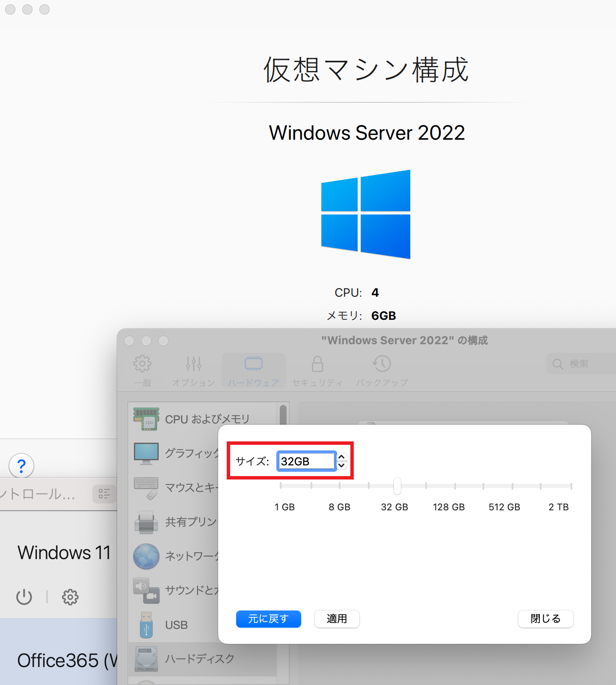Click the CPU memory chip icon
This screenshot has height=685, width=616.
(x=146, y=419)
